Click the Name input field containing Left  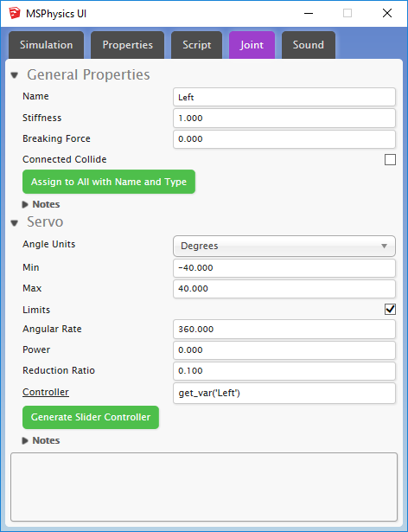click(284, 98)
